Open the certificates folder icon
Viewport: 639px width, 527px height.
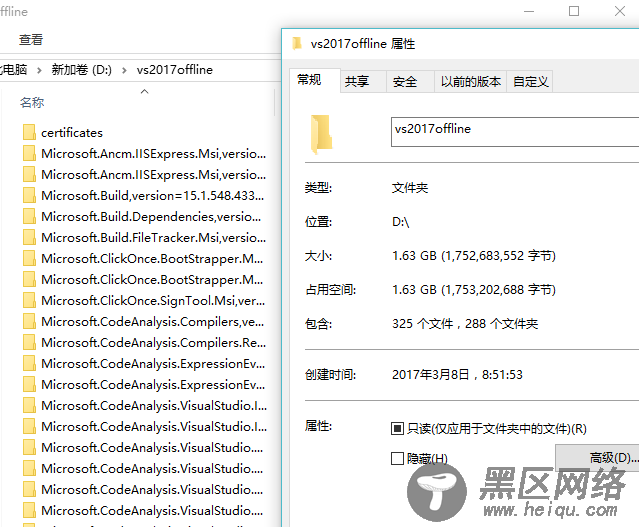(x=29, y=132)
